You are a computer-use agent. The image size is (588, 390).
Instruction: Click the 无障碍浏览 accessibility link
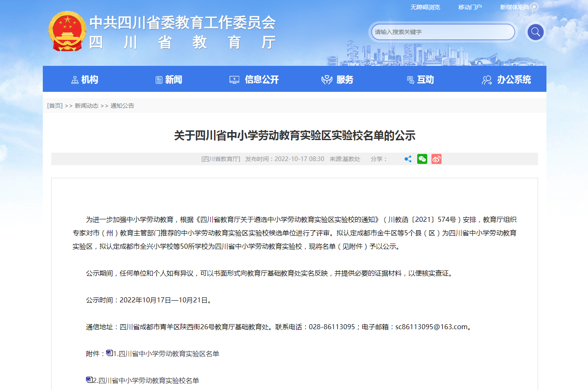(x=425, y=7)
